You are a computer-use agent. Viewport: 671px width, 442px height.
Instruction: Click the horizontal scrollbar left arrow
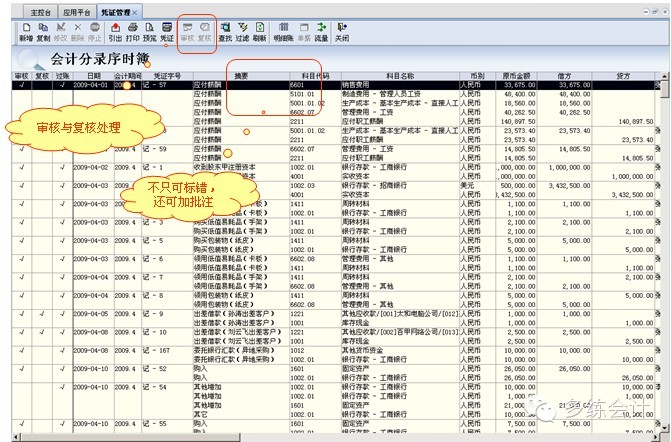(16, 437)
